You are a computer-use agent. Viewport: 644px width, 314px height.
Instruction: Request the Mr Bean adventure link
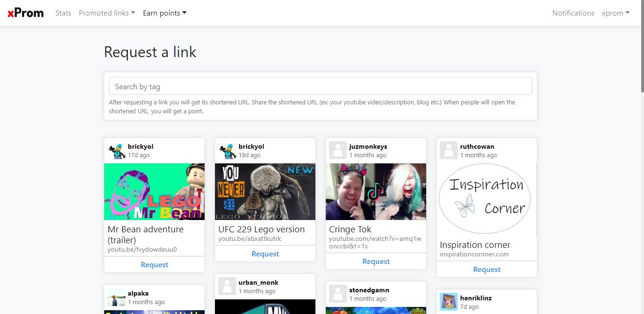coord(155,265)
